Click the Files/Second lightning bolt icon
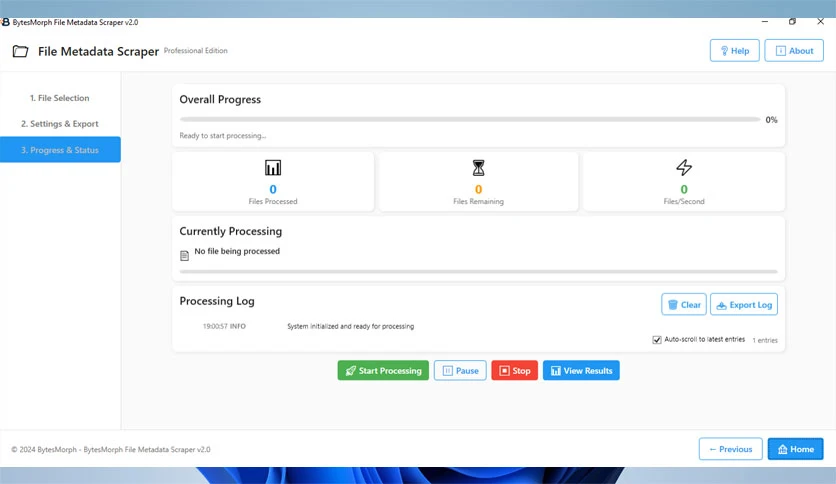 pyautogui.click(x=684, y=167)
